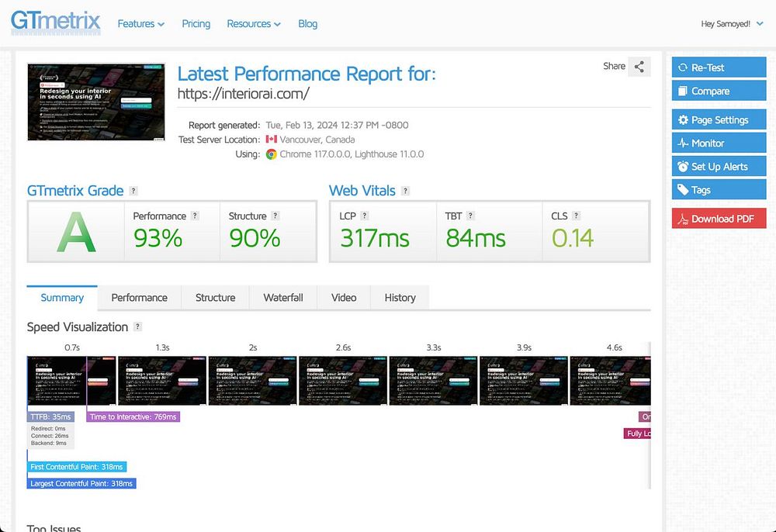
Task: Click the Monitor pulse icon
Action: [683, 143]
